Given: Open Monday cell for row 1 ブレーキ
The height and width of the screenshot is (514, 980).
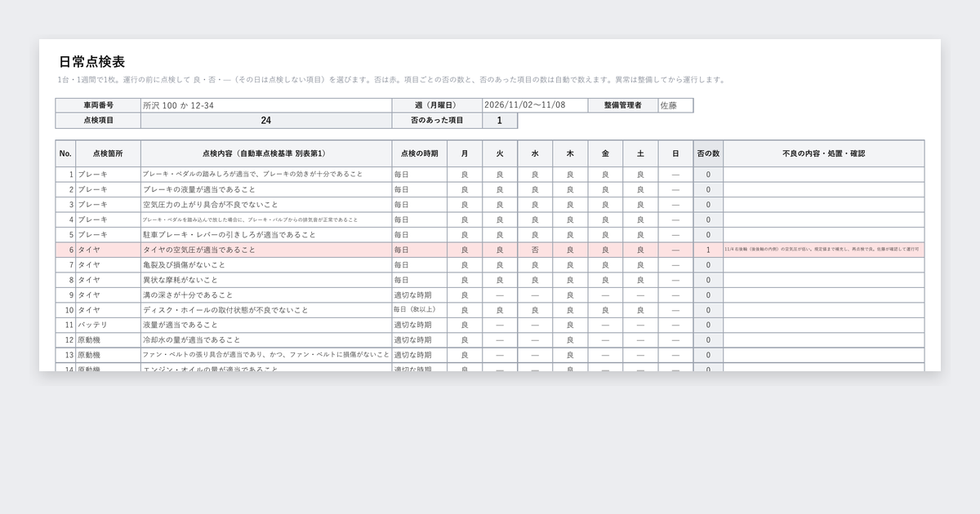Looking at the screenshot, I should click(x=465, y=175).
